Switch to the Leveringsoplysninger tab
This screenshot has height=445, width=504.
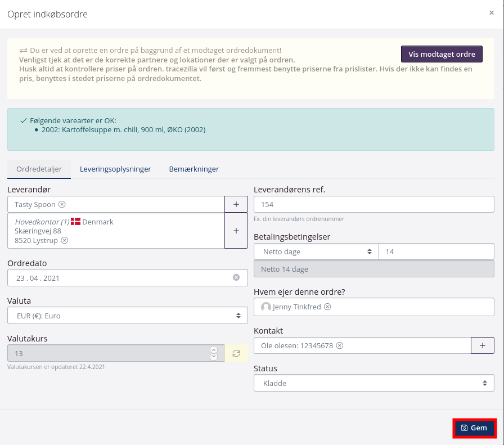pos(115,169)
